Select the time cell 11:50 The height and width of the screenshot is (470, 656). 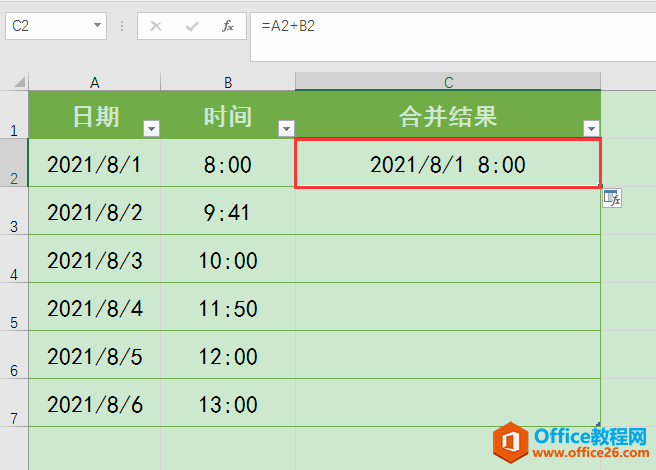pyautogui.click(x=228, y=307)
